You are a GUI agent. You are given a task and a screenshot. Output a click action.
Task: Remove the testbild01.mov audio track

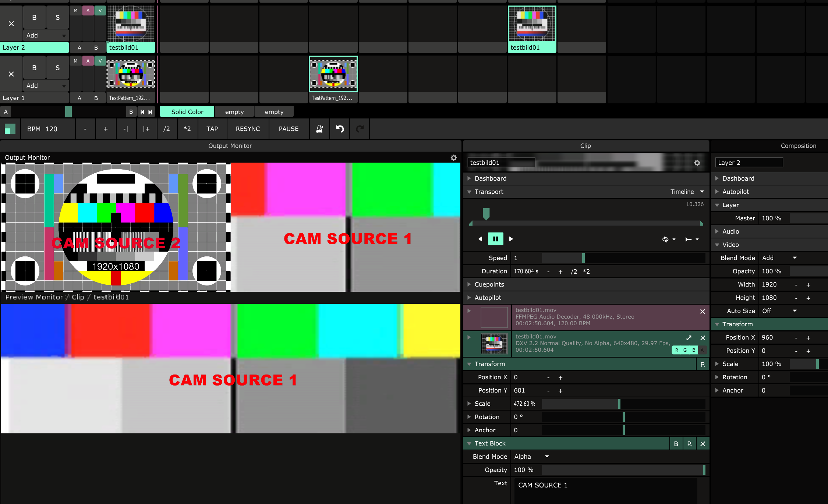703,312
